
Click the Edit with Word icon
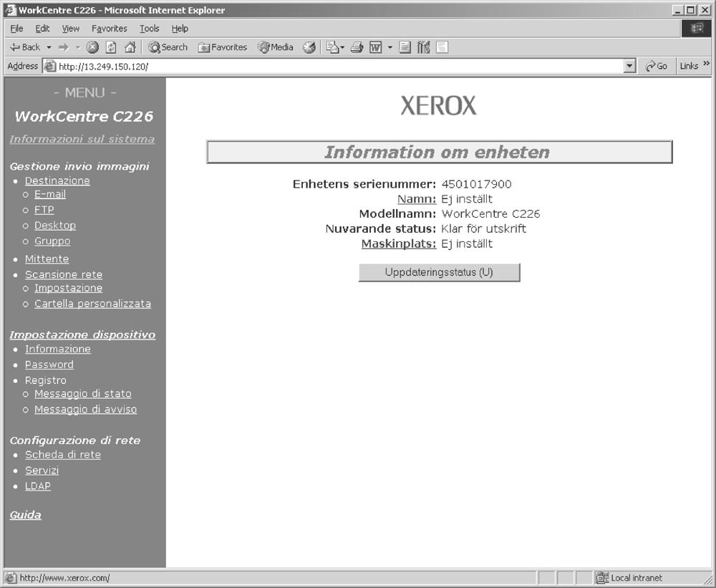(x=375, y=47)
